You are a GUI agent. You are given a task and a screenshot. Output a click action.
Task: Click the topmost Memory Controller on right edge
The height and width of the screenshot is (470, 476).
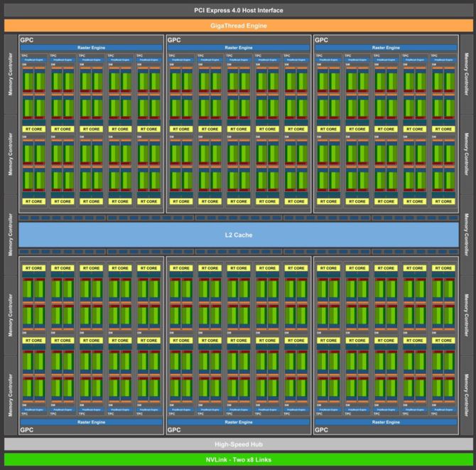(466, 74)
